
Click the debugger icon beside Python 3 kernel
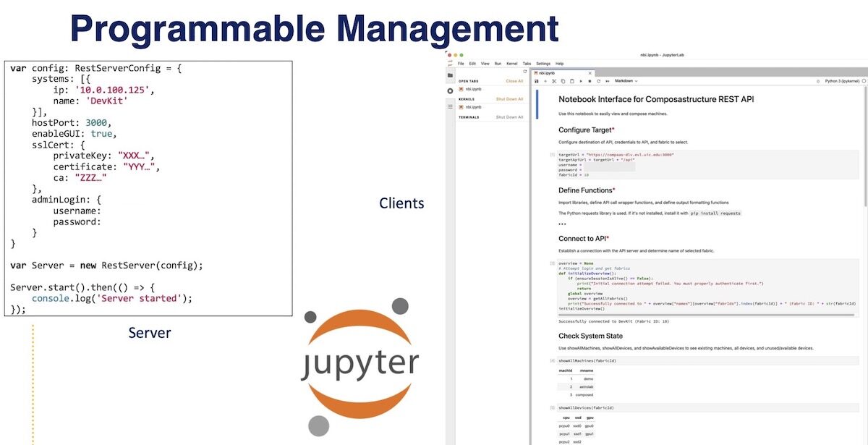[818, 81]
